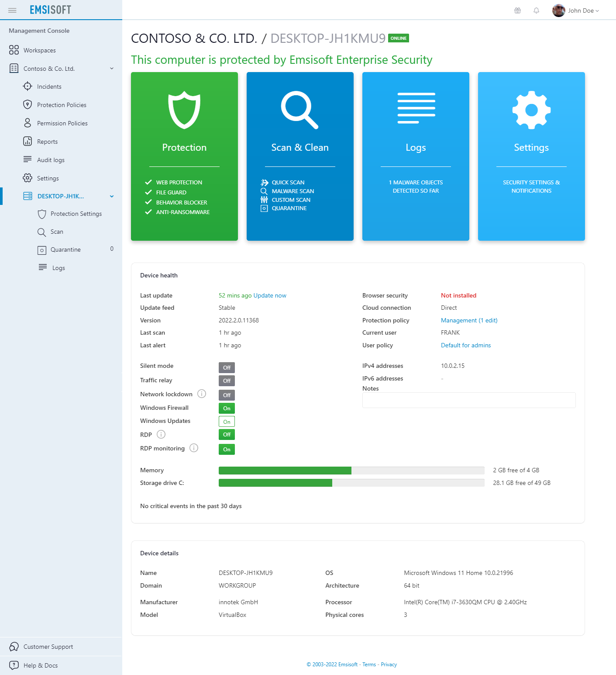Click the large gear icon on Settings card

pyautogui.click(x=531, y=110)
